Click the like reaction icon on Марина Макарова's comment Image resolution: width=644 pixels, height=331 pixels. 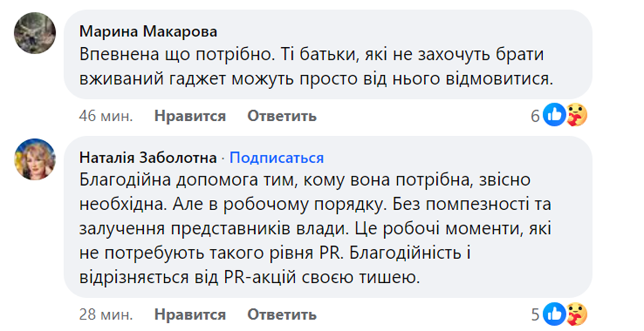coord(553,115)
